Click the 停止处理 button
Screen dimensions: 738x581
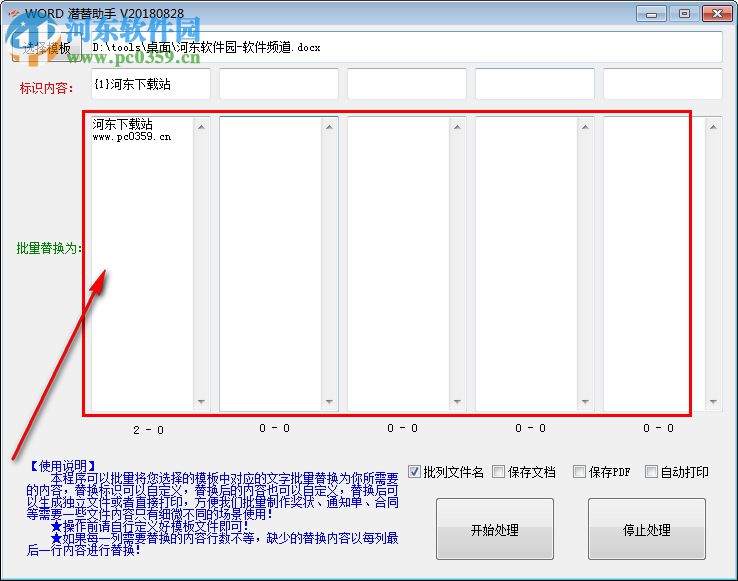tap(647, 529)
